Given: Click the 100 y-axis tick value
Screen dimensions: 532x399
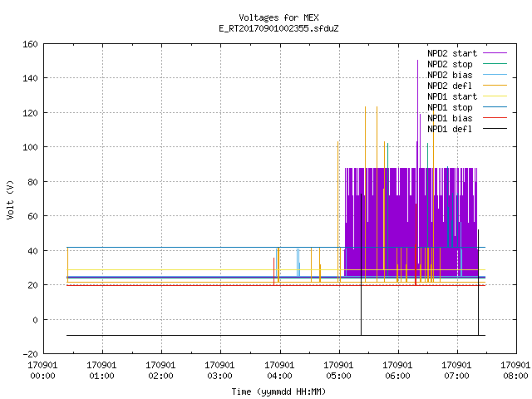Looking at the screenshot, I should (30, 147).
